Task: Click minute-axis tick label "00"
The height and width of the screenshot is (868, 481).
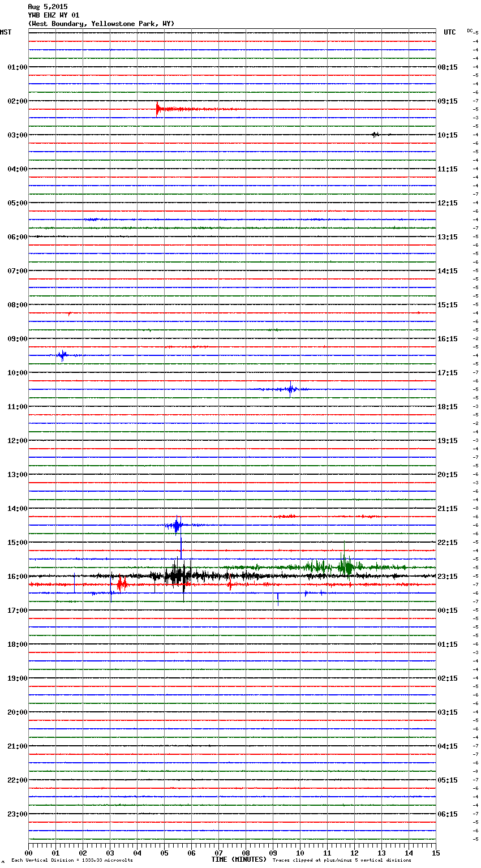Action: coord(28,853)
